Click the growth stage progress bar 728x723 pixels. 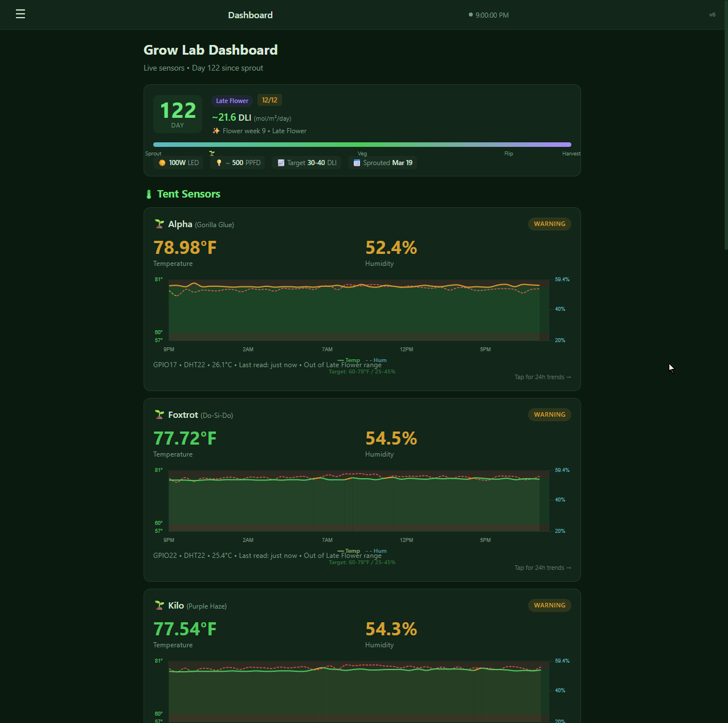tap(362, 145)
